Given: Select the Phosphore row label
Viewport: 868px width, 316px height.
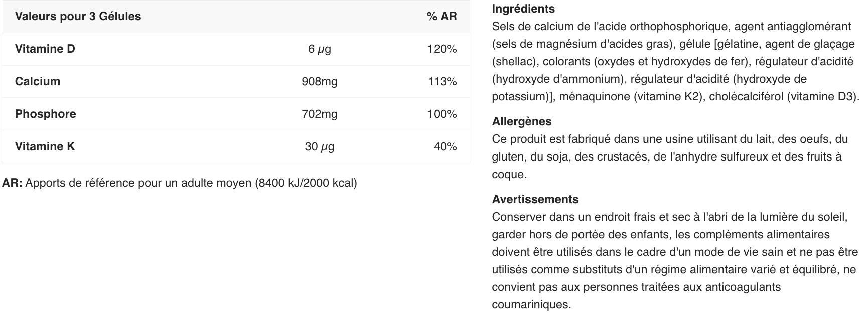Looking at the screenshot, I should [x=46, y=114].
